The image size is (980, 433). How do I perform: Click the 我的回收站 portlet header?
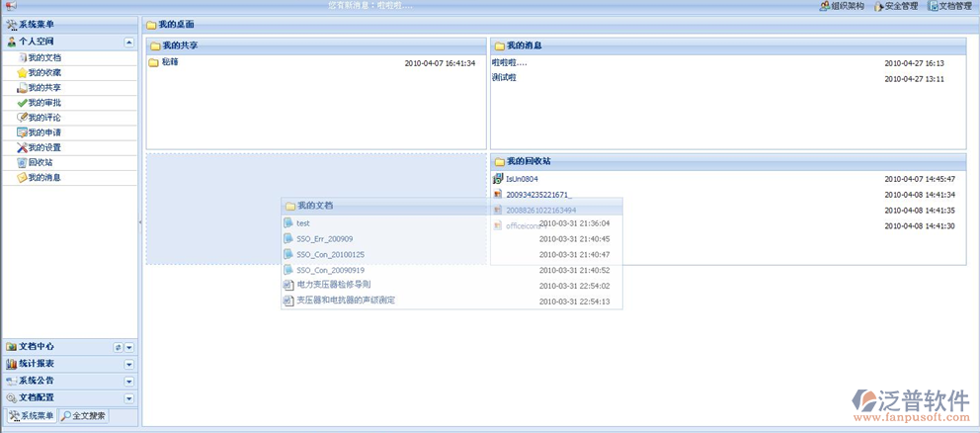point(728,161)
